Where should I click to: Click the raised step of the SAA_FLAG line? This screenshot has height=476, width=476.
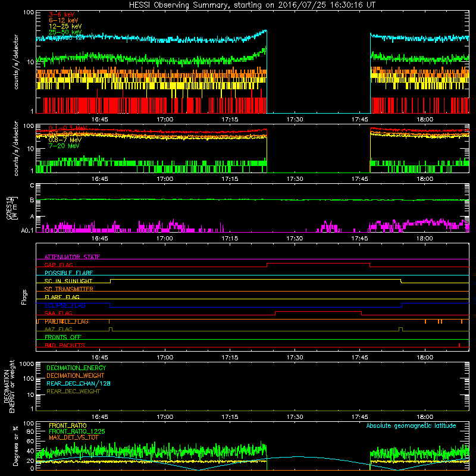318,311
